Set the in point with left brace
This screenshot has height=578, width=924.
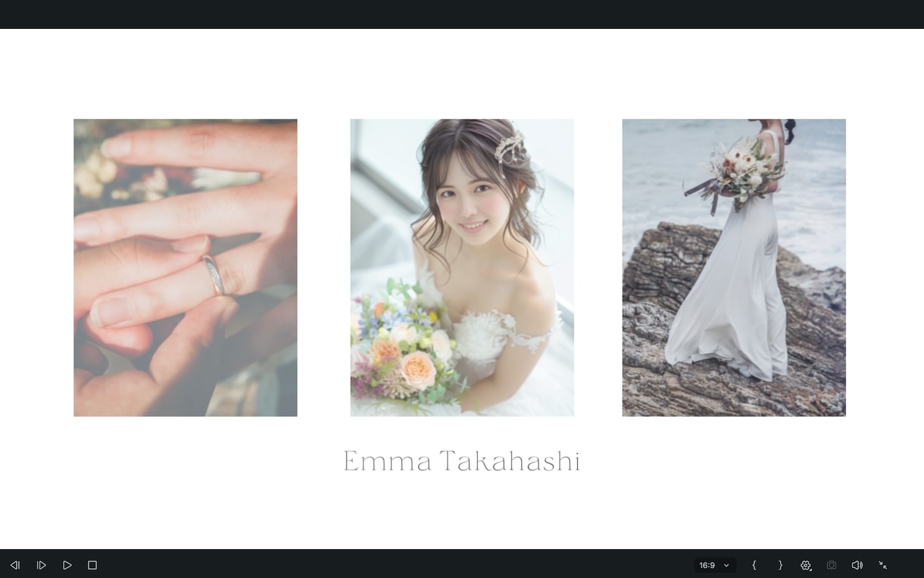click(754, 565)
